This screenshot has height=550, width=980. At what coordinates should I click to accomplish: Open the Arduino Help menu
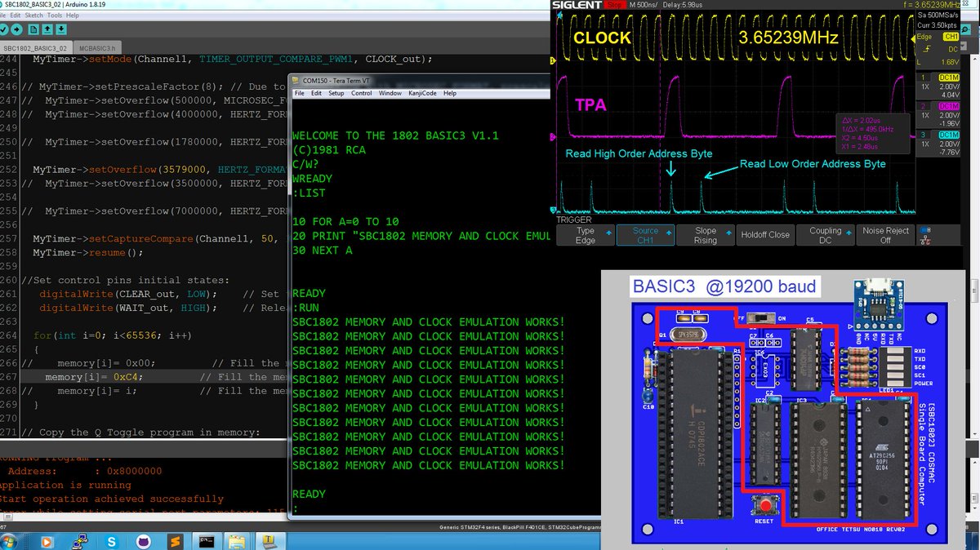pyautogui.click(x=73, y=16)
